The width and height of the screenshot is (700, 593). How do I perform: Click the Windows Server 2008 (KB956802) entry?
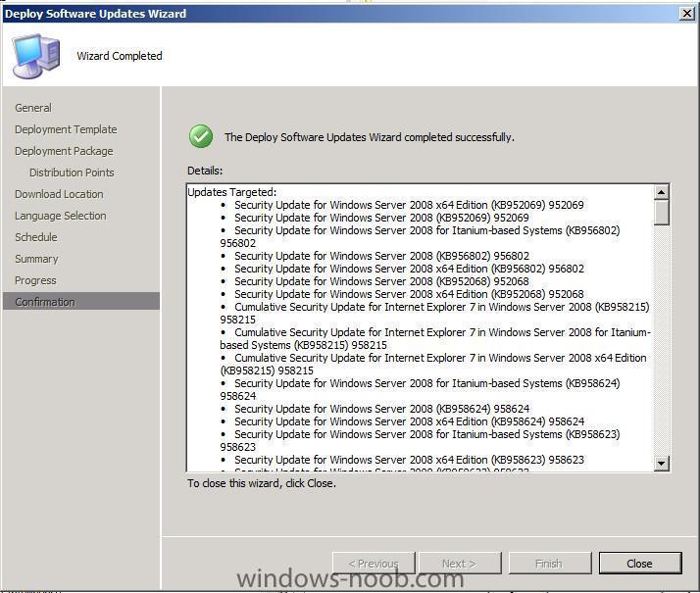(x=381, y=256)
